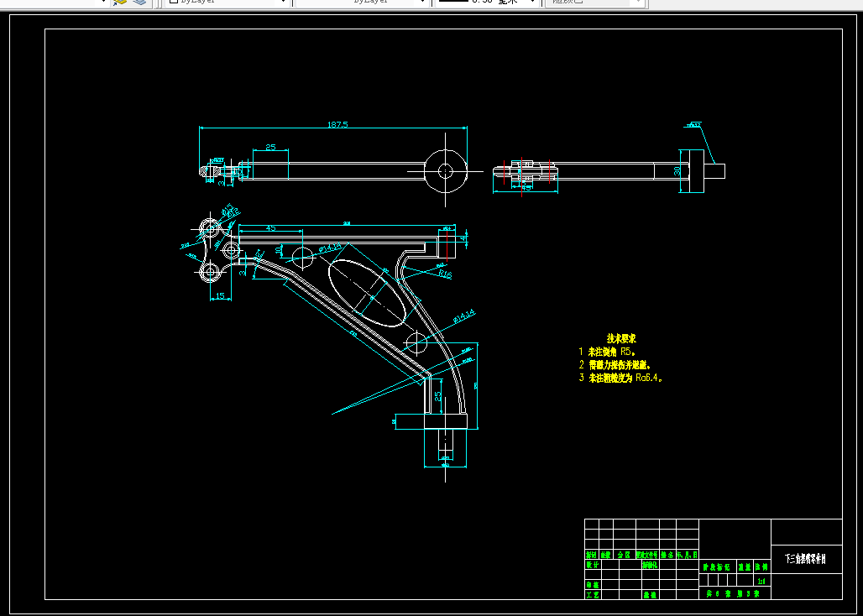Click the circular boss in the top view

[x=445, y=171]
